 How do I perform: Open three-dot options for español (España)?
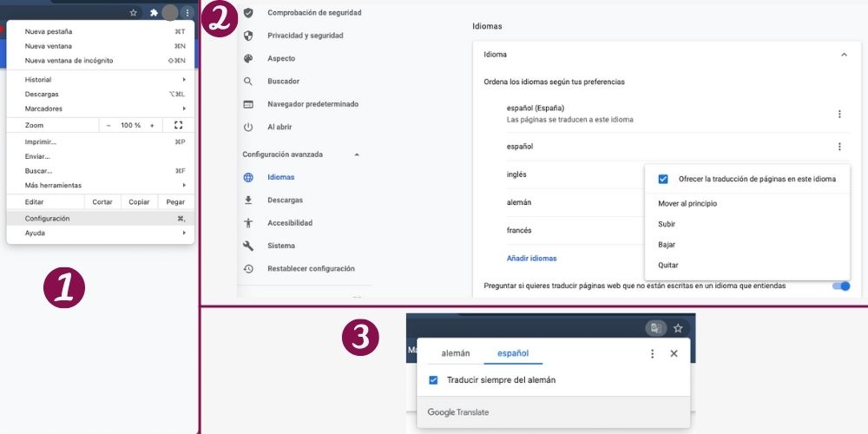click(839, 114)
